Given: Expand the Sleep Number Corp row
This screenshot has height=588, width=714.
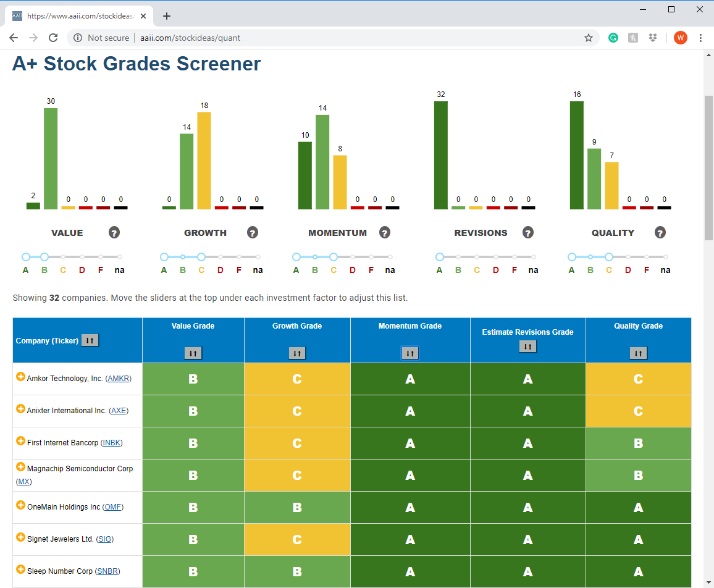Looking at the screenshot, I should pos(20,569).
